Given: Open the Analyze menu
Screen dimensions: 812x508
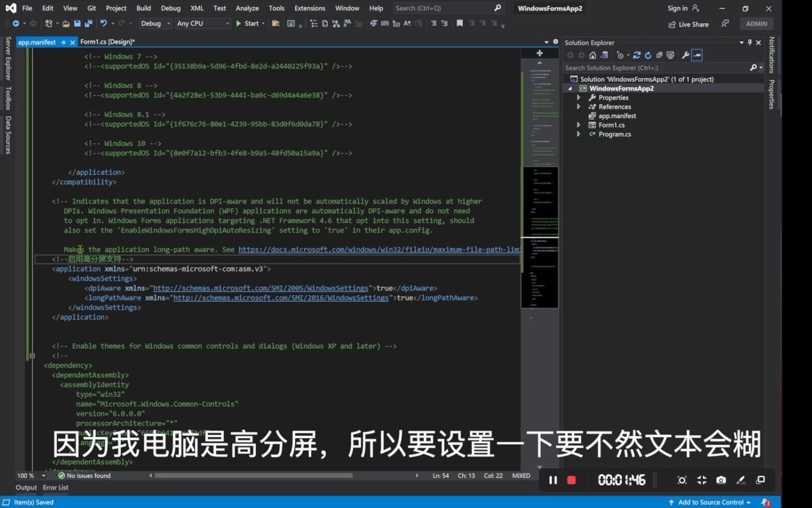Looking at the screenshot, I should pyautogui.click(x=247, y=8).
